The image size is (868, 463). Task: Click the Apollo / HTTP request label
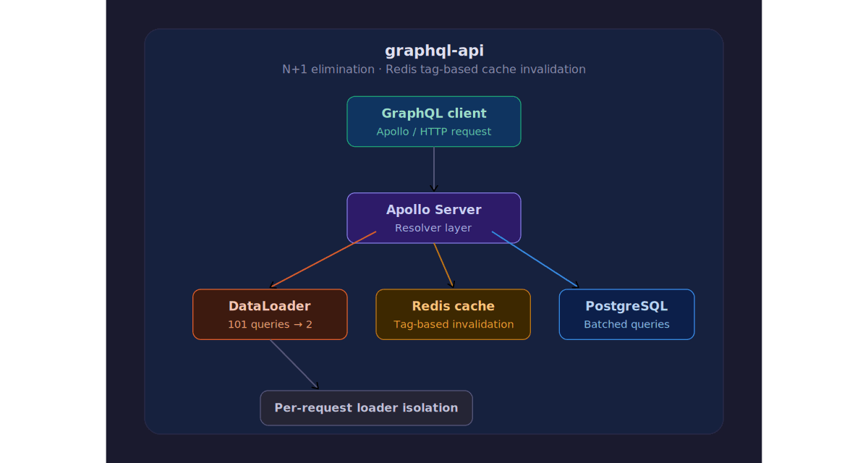click(434, 132)
